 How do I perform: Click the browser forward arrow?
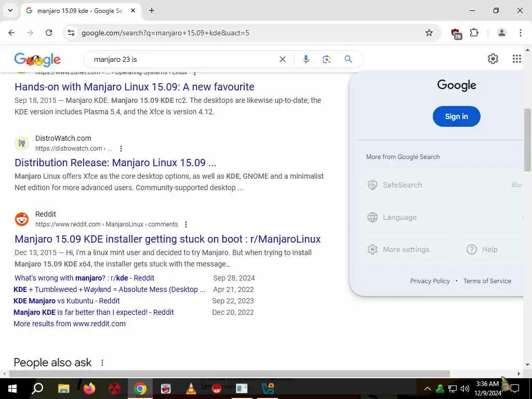[30, 33]
